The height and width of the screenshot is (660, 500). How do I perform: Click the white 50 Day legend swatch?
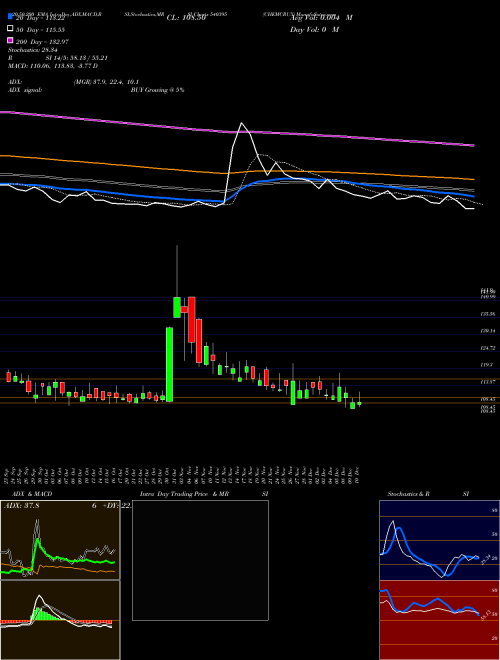pyautogui.click(x=10, y=29)
